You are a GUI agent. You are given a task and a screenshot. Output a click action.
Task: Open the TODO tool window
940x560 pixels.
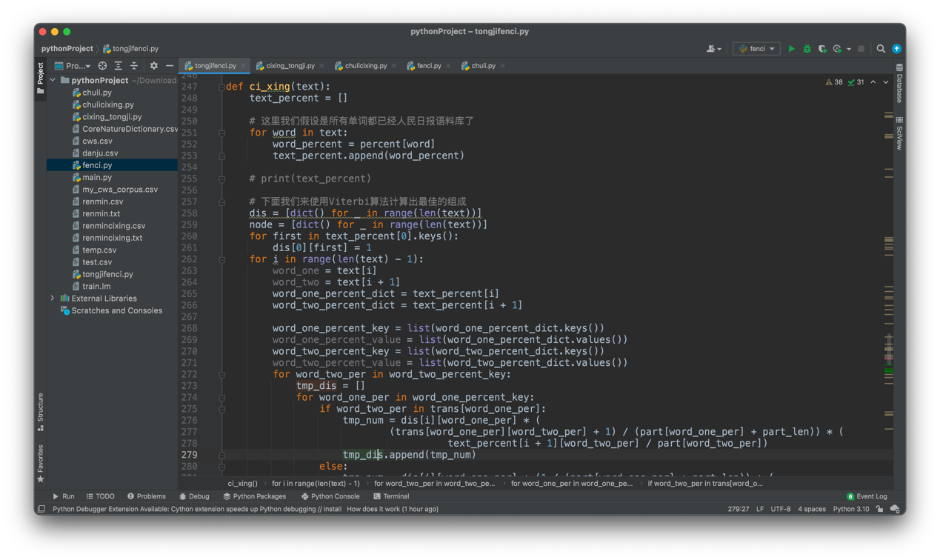tap(100, 496)
